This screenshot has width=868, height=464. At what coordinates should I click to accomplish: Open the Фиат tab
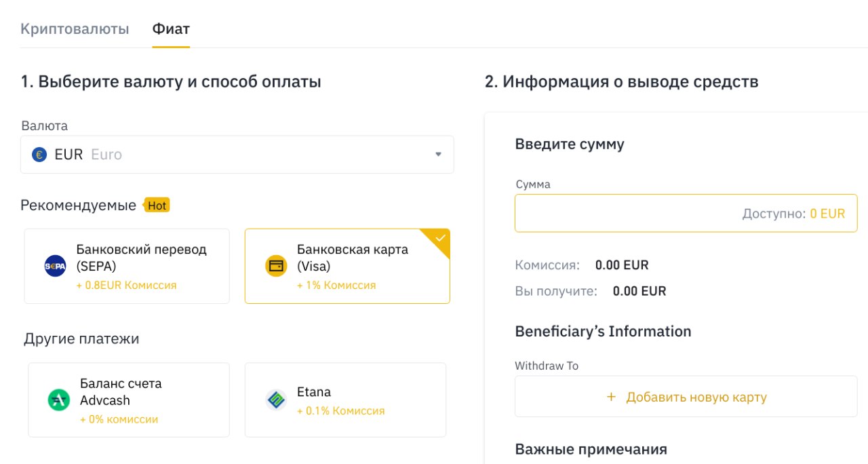point(171,29)
